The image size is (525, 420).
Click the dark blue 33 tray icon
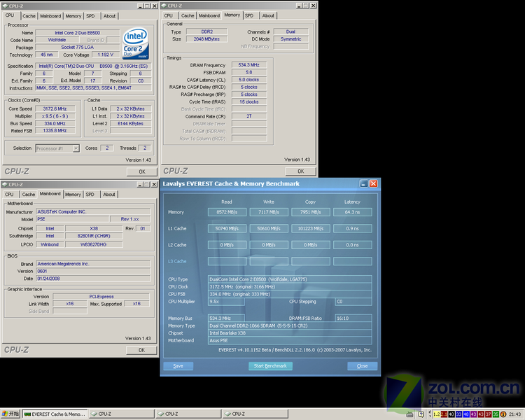point(458,414)
